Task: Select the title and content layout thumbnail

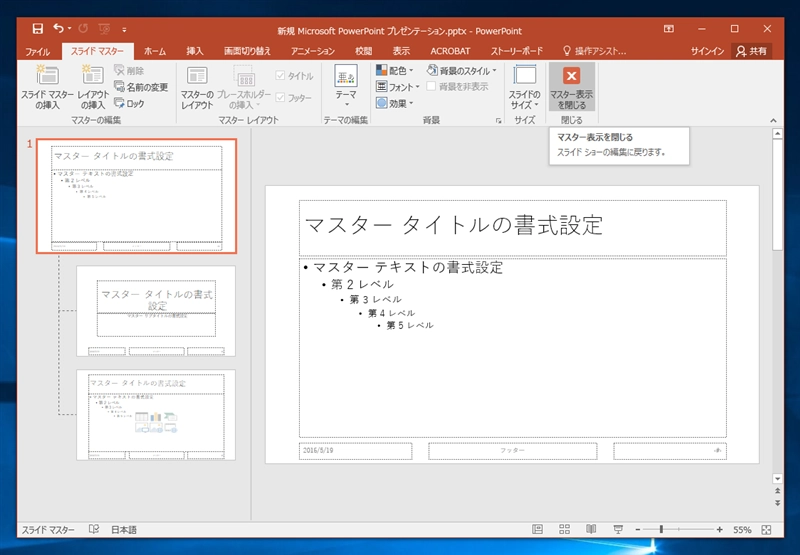Action: [x=156, y=415]
